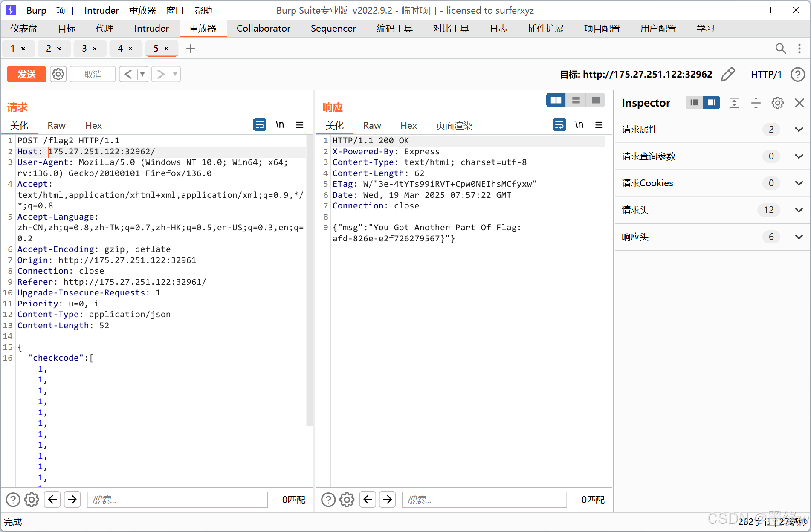Click the Burp Suite logo icon
The width and height of the screenshot is (811, 532).
(11, 10)
